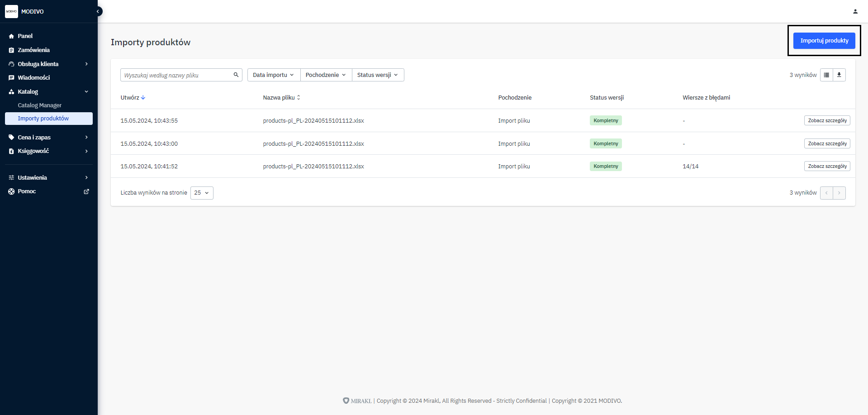Image resolution: width=868 pixels, height=415 pixels.
Task: Click the download export icon
Action: [x=839, y=75]
